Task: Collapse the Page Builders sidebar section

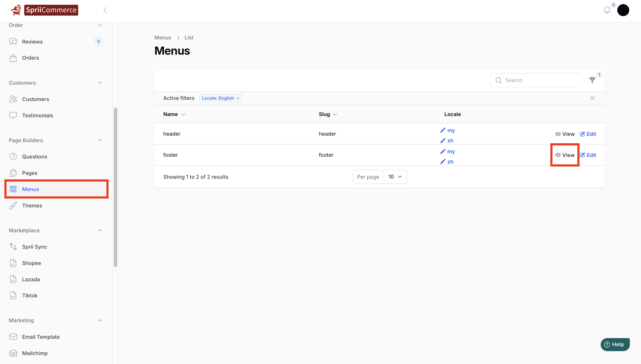Action: point(100,140)
